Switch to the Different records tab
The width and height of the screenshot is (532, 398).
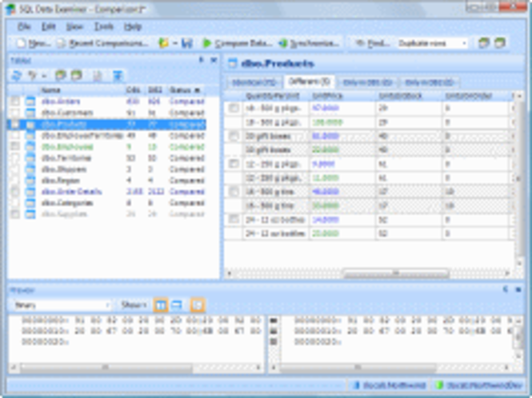[309, 82]
